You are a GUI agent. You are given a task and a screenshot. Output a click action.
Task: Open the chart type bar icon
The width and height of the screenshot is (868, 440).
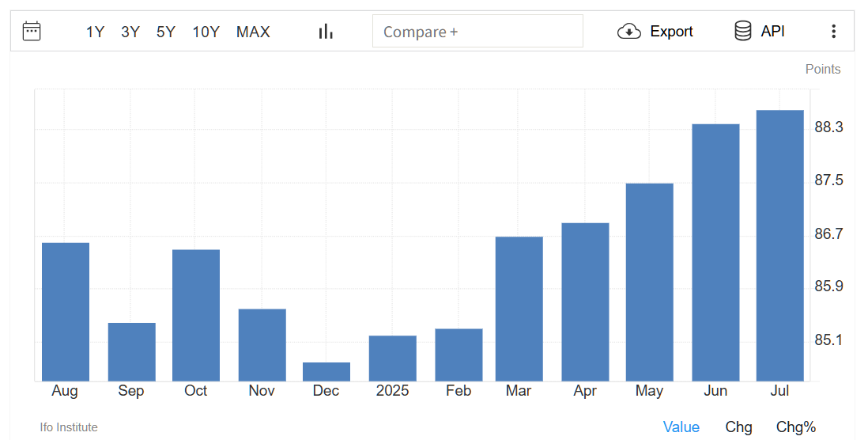tap(326, 32)
